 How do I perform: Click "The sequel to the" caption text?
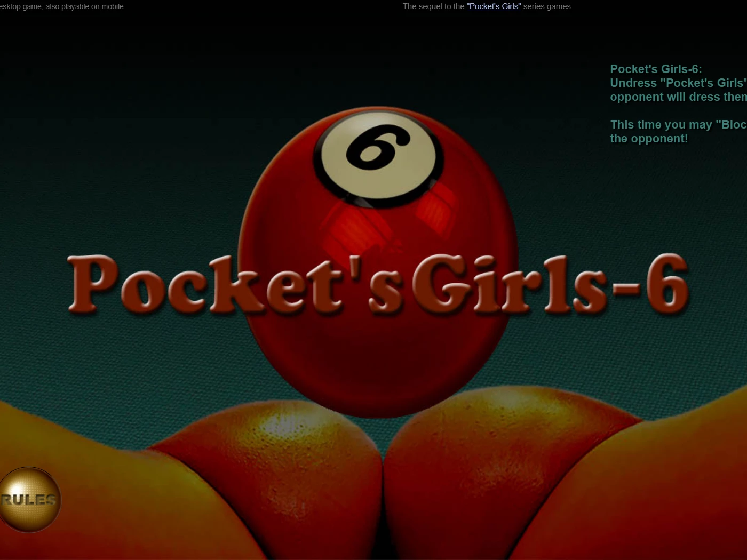(x=433, y=6)
